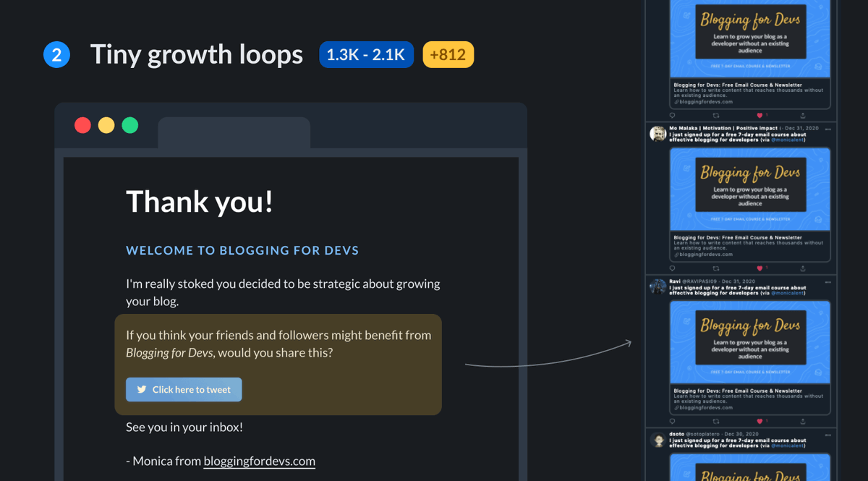Image resolution: width=868 pixels, height=481 pixels.
Task: Open the more options menu on Mo Malaka's tweet
Action: pyautogui.click(x=828, y=129)
